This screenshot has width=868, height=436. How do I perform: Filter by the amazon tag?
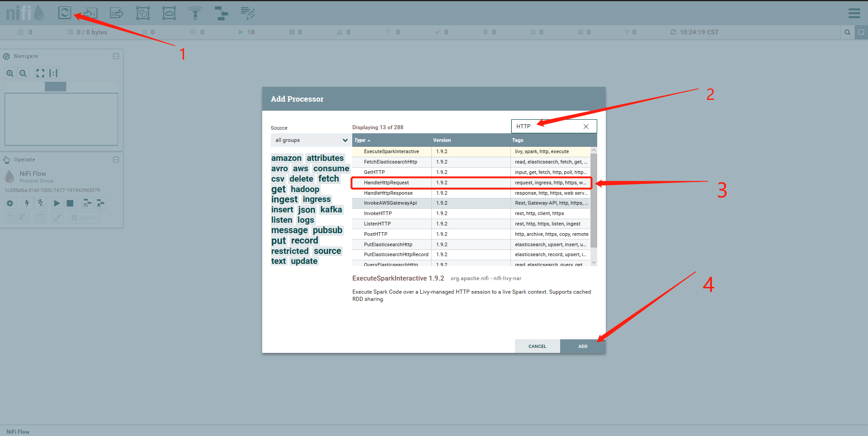286,158
